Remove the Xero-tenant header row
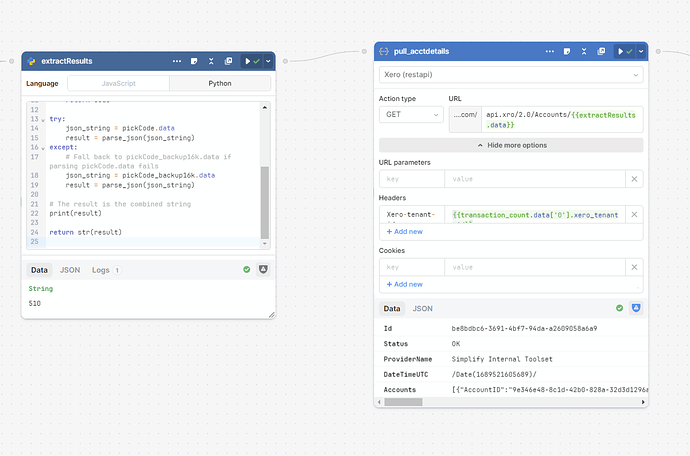The height and width of the screenshot is (456, 690). [x=634, y=215]
